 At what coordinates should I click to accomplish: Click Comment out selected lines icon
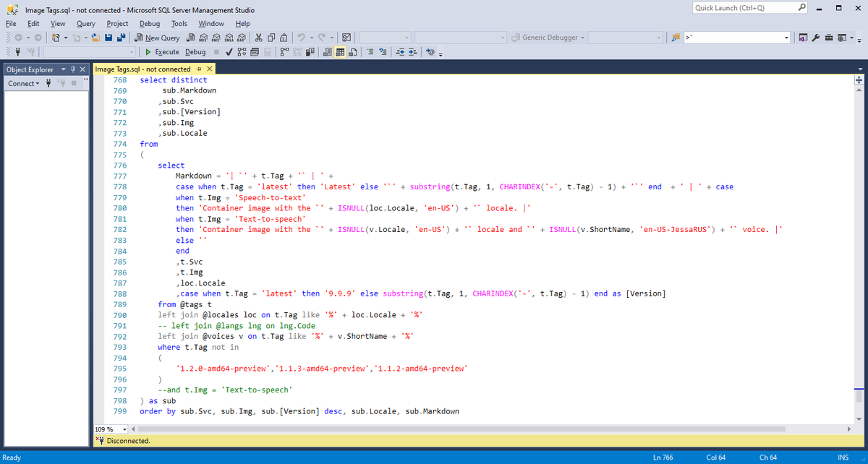[x=370, y=52]
